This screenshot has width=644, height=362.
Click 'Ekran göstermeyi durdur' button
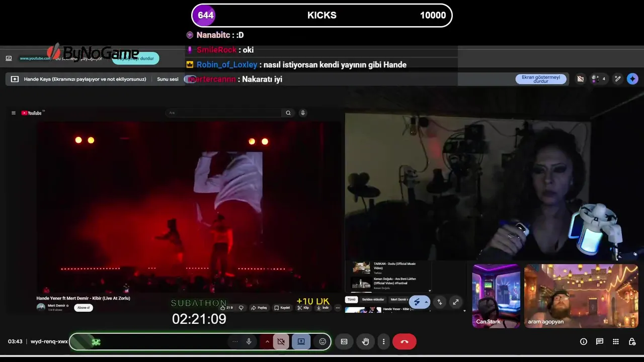click(541, 79)
